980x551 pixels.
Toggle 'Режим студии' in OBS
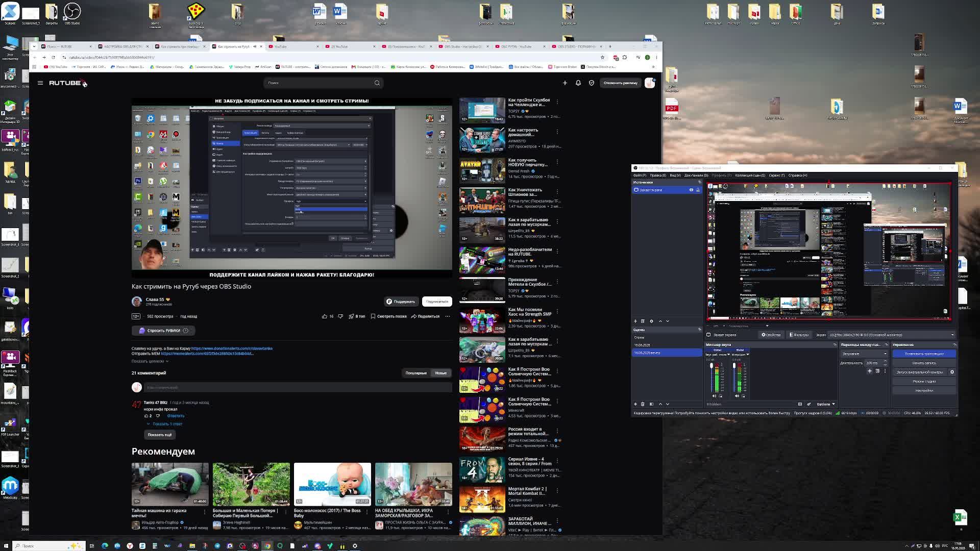(924, 381)
